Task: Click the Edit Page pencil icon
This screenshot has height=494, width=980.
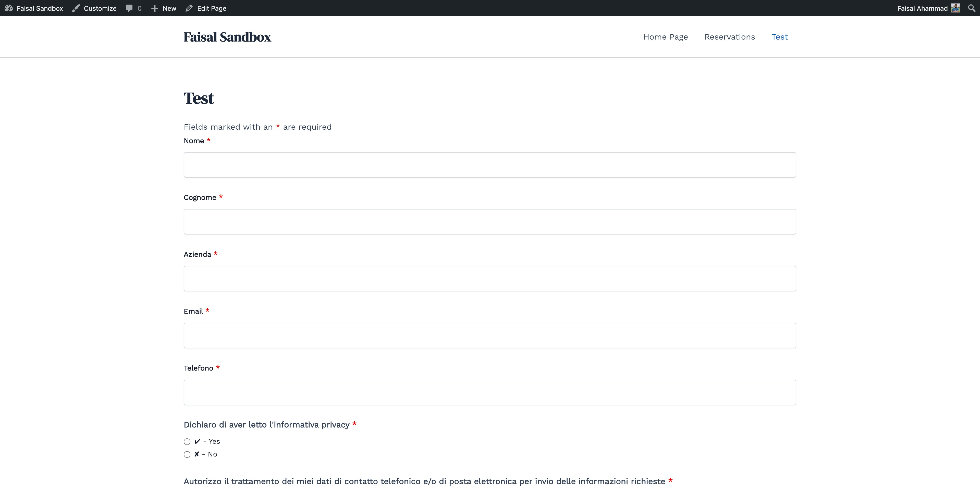Action: coord(189,8)
